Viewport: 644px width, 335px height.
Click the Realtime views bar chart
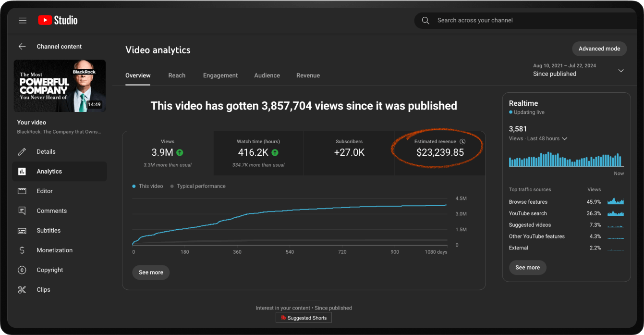[566, 160]
